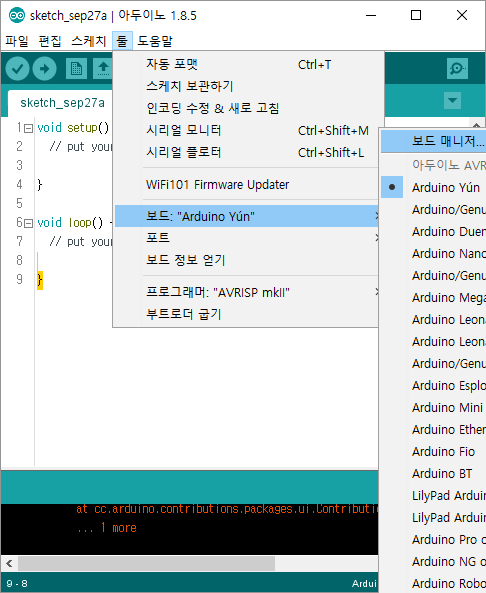486x593 pixels.
Task: Open the 파일 menu
Action: click(x=17, y=40)
